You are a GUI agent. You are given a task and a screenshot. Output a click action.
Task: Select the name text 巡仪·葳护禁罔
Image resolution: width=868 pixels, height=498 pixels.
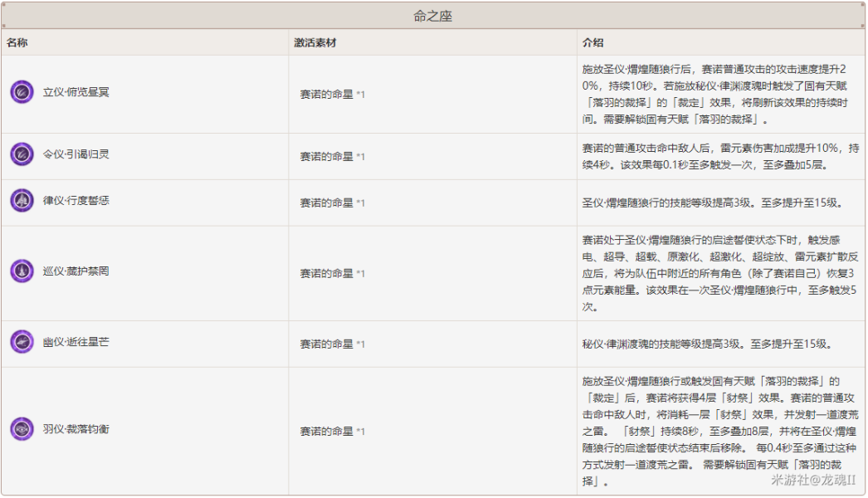(76, 271)
